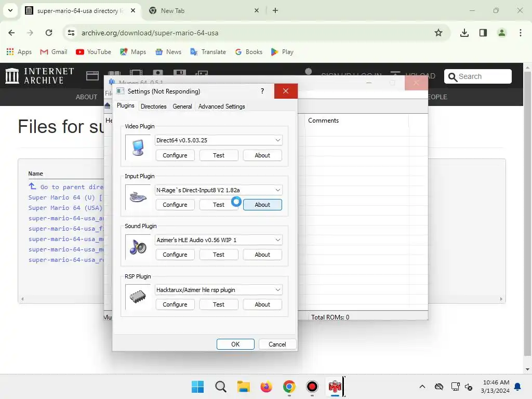Configure the Video Plugin
Viewport: 532px width, 399px height.
pyautogui.click(x=175, y=155)
